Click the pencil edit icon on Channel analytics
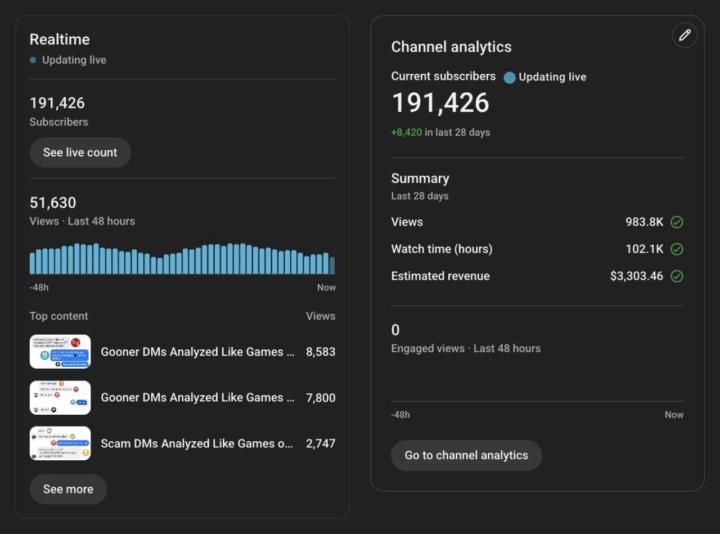Viewport: 720px width, 534px height. pos(685,35)
